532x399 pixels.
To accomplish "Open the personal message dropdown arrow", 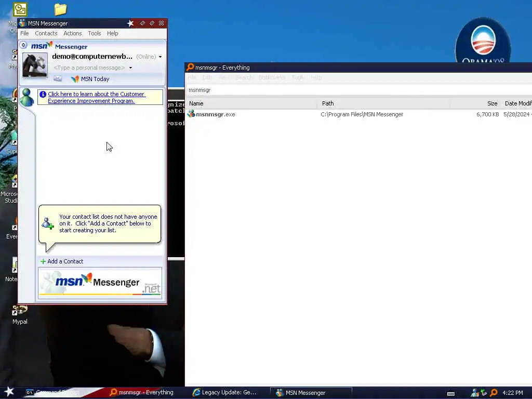I will [x=130, y=68].
